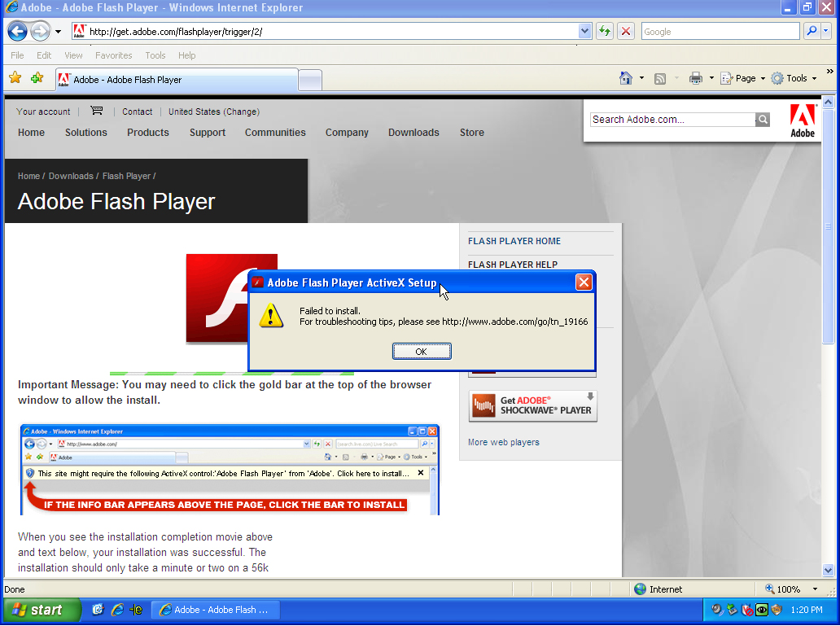Open the Communities nav item
840x626 pixels.
(x=275, y=133)
